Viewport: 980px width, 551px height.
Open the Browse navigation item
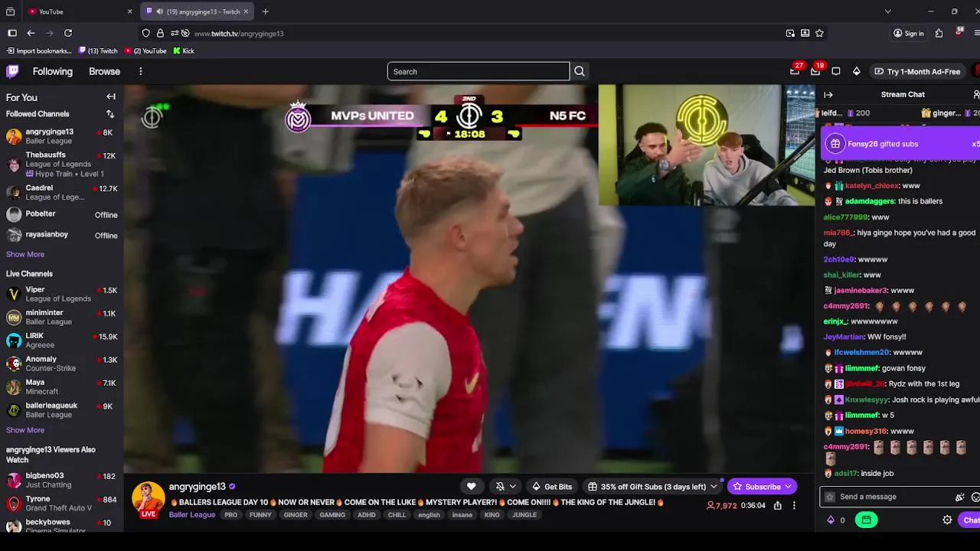104,71
